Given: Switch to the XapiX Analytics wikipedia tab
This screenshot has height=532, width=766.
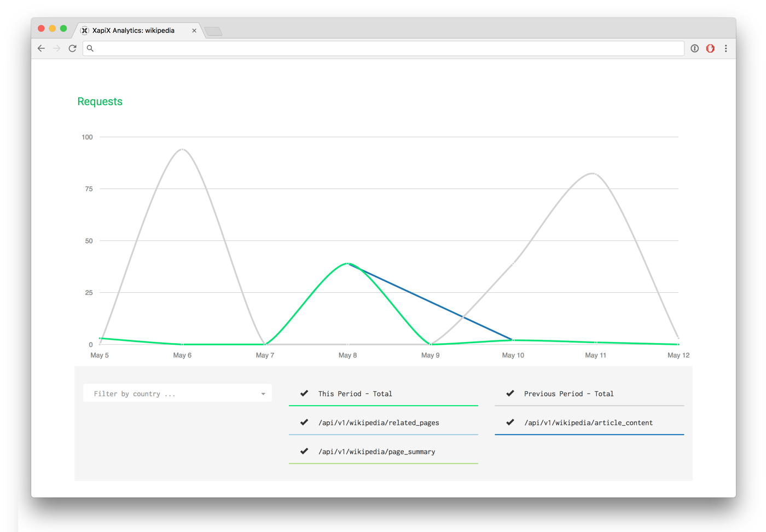Looking at the screenshot, I should coord(137,31).
